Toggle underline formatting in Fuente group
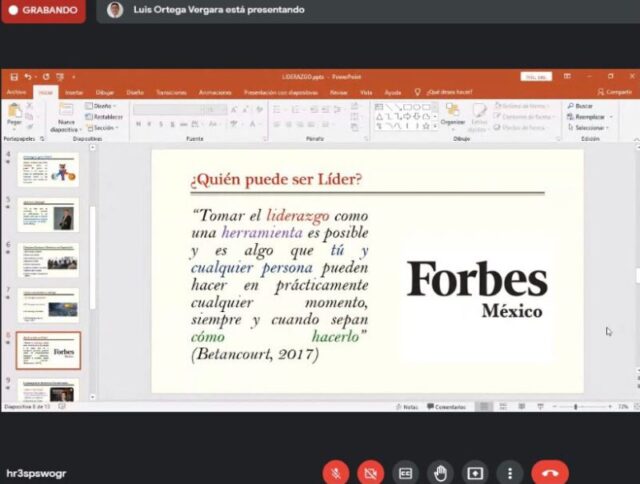 click(161, 124)
